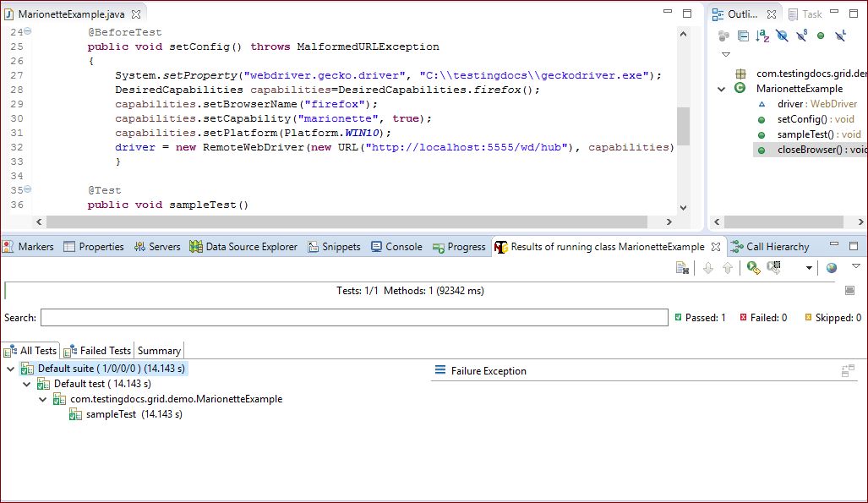The height and width of the screenshot is (503, 868).
Task: Collapse all items in Outline toolbar
Action: tap(743, 36)
